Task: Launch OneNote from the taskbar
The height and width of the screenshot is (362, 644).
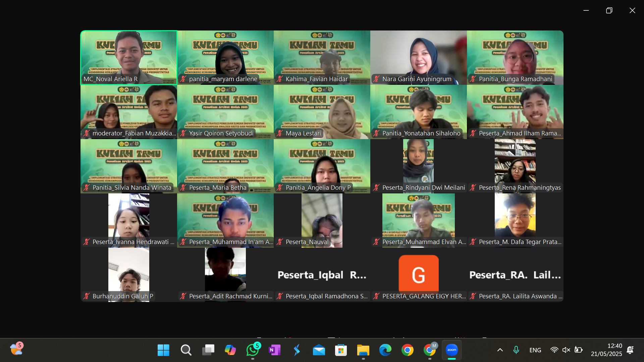Action: (274, 350)
